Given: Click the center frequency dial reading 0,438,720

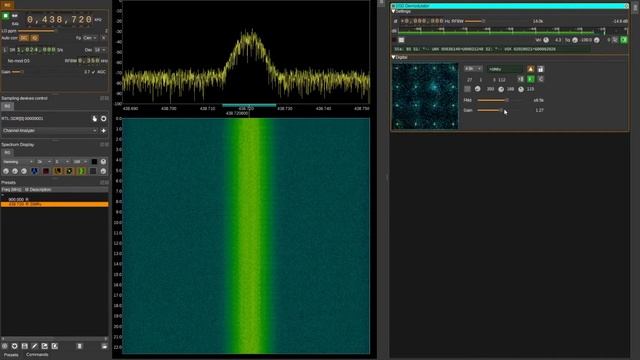Looking at the screenshot, I should click(60, 20).
